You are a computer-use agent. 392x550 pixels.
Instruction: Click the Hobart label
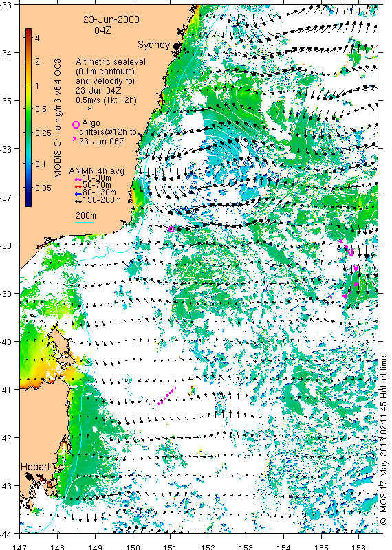[x=36, y=467]
